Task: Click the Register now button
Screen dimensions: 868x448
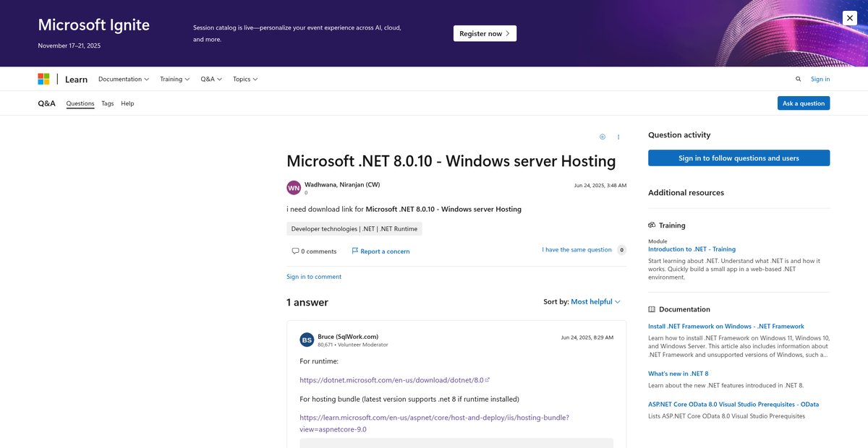Action: (x=485, y=33)
